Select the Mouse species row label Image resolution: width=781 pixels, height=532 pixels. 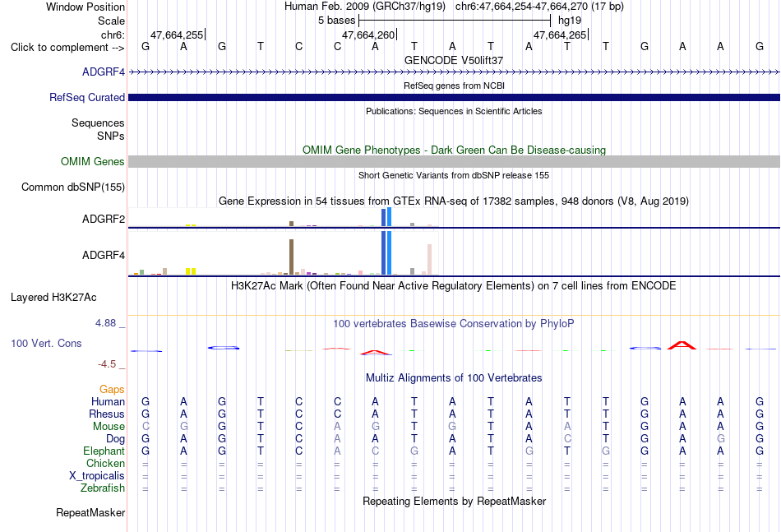click(x=109, y=427)
